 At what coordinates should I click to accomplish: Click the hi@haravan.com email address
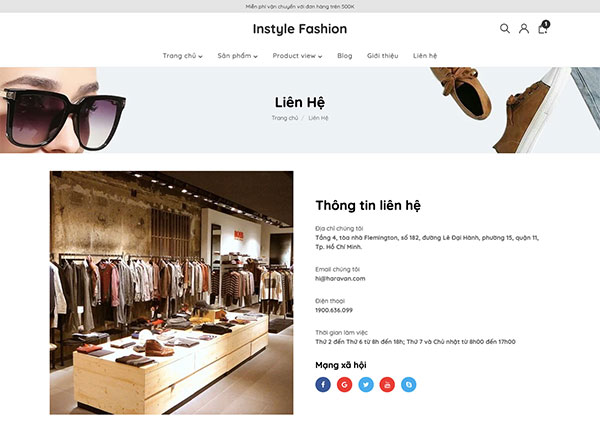coord(340,279)
